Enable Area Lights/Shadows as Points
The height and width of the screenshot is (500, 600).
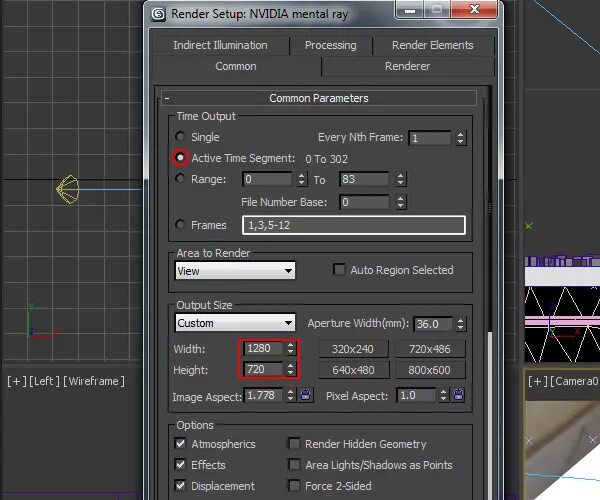point(294,464)
